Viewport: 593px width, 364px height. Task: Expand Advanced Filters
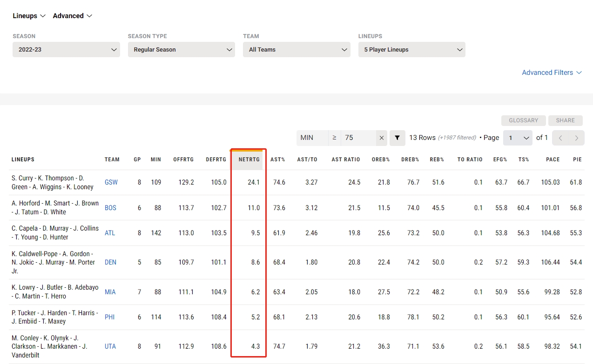(x=552, y=73)
